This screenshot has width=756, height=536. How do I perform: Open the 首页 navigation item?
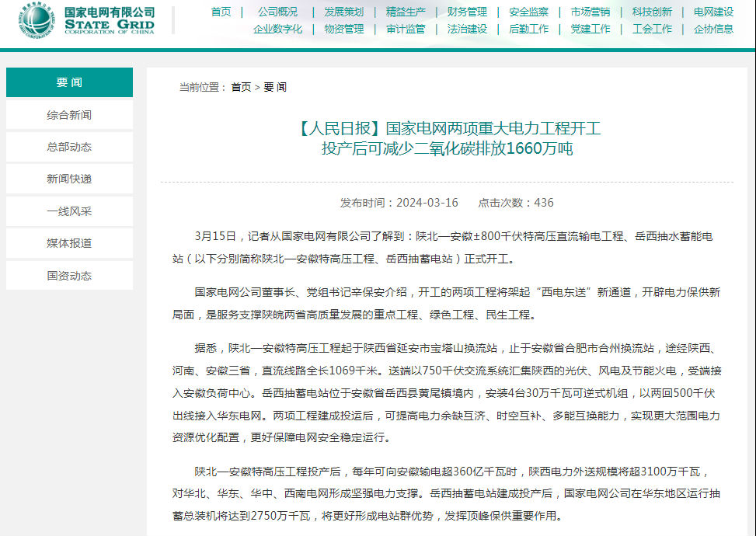pyautogui.click(x=221, y=12)
